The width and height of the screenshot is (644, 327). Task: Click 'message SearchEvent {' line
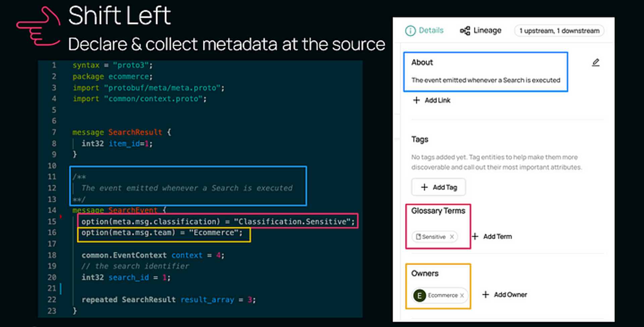[x=119, y=210]
